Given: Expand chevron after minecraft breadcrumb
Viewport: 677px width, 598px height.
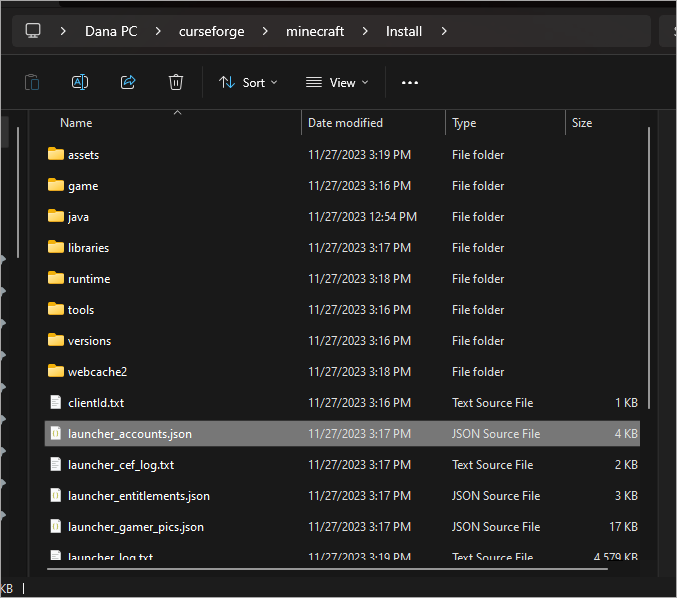Looking at the screenshot, I should tap(365, 31).
